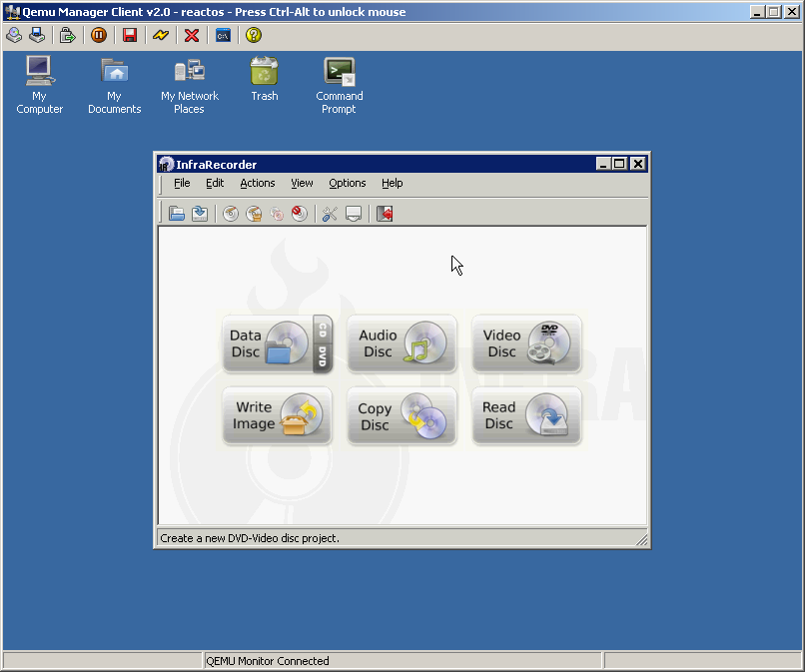Open the Options menu

click(x=348, y=183)
